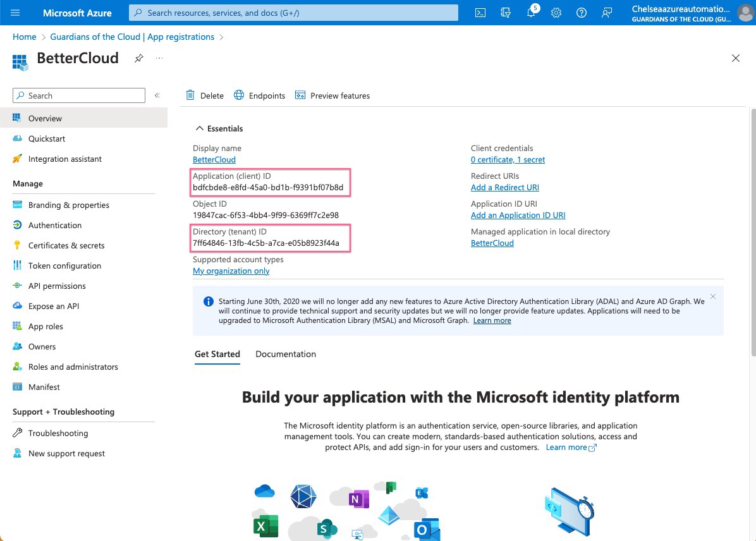Click inside the resource search box
756x541 pixels.
(293, 13)
